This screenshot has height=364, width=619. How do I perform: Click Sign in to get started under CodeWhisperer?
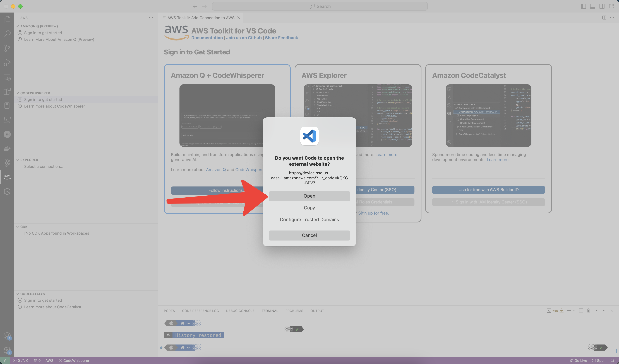coord(43,99)
